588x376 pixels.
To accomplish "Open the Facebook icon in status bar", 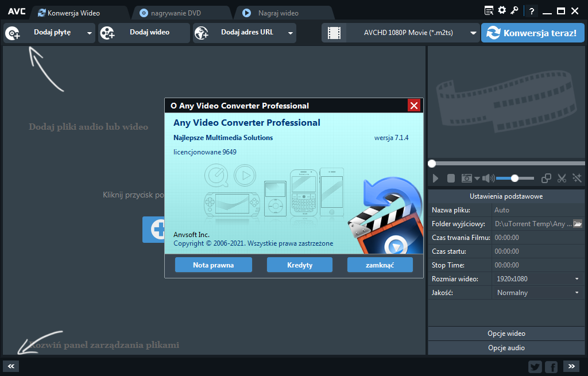I will (551, 367).
